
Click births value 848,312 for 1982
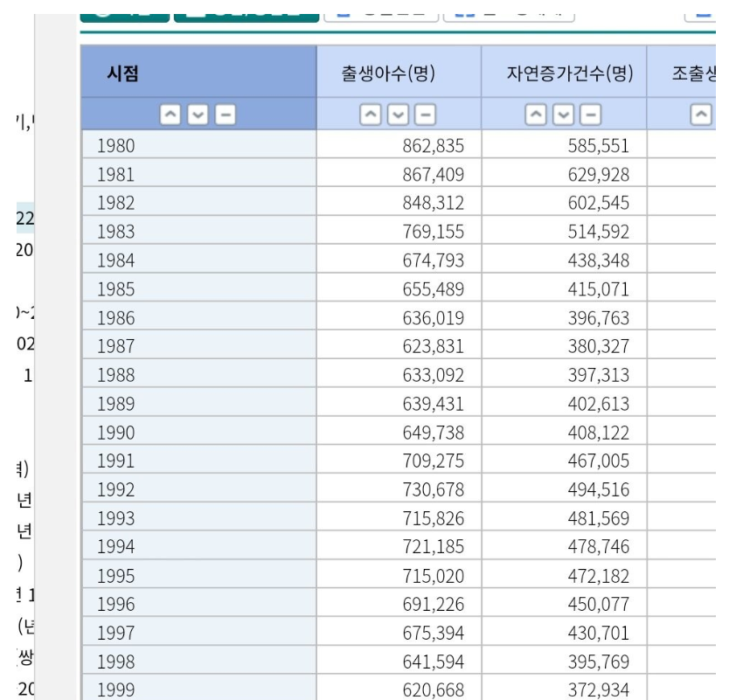point(434,203)
